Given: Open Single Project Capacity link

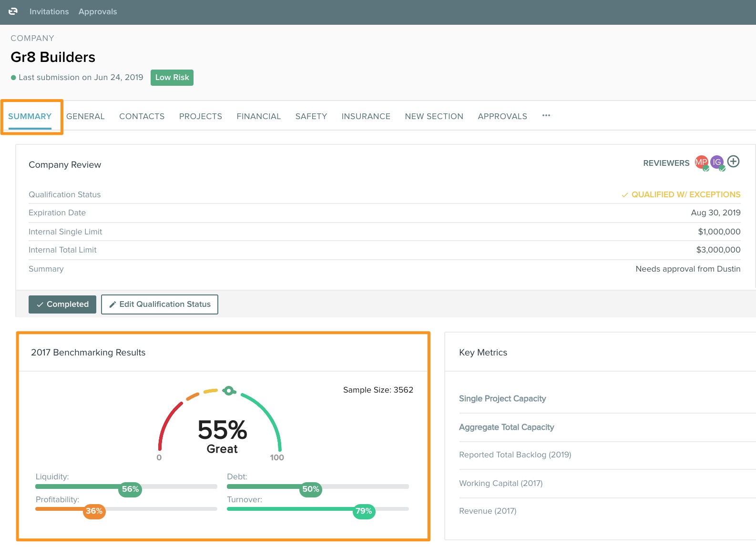Looking at the screenshot, I should click(502, 399).
